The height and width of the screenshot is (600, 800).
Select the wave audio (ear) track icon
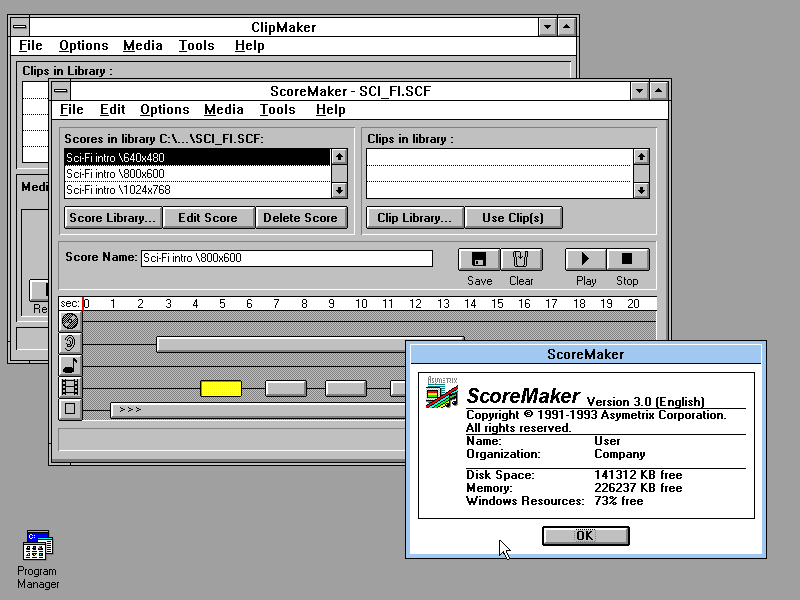[70, 343]
